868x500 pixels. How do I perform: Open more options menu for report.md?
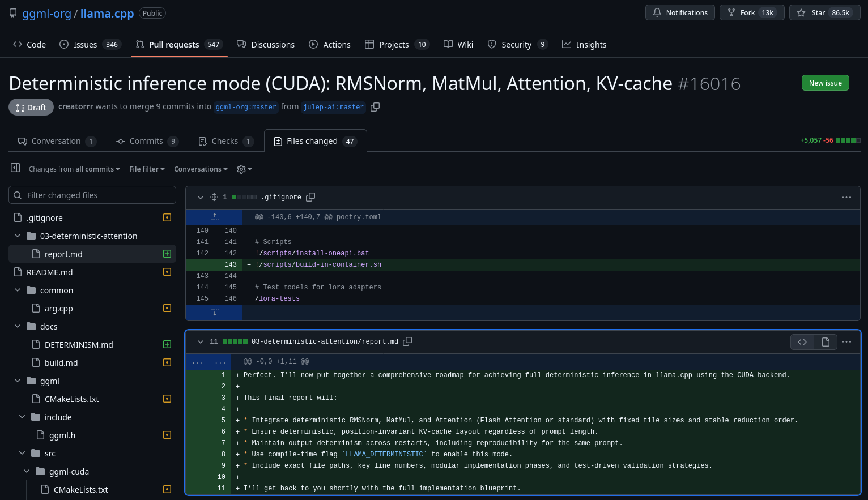pyautogui.click(x=846, y=342)
